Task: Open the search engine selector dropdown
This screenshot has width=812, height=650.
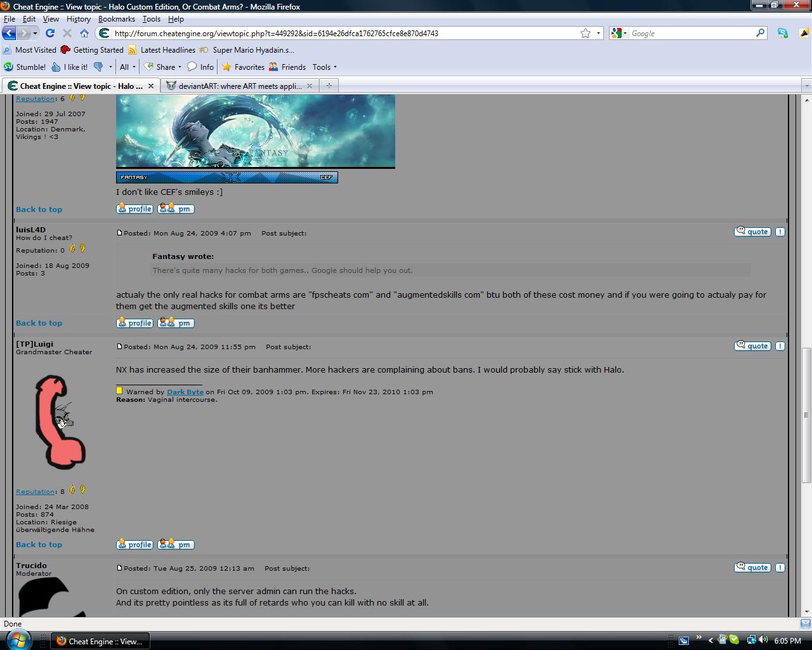Action: [619, 33]
